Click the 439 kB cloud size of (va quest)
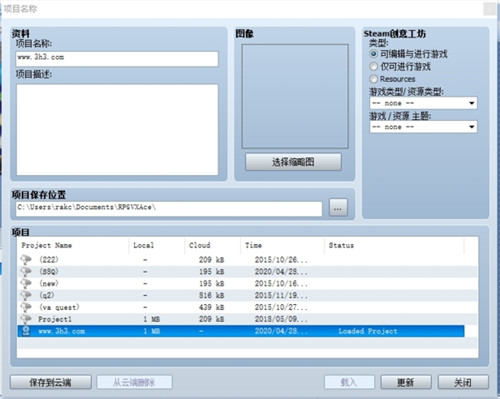Image resolution: width=500 pixels, height=399 pixels. (x=212, y=307)
